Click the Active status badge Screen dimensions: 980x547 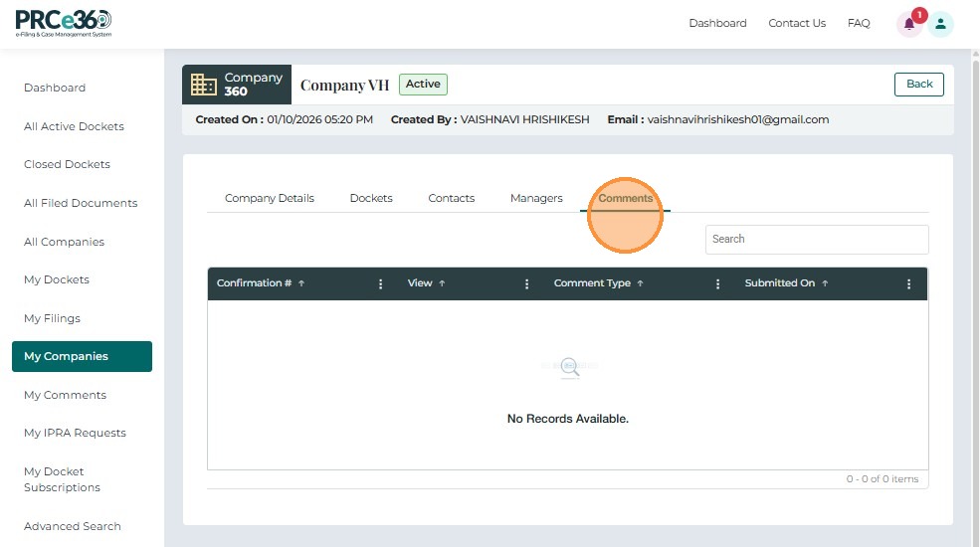tap(423, 85)
